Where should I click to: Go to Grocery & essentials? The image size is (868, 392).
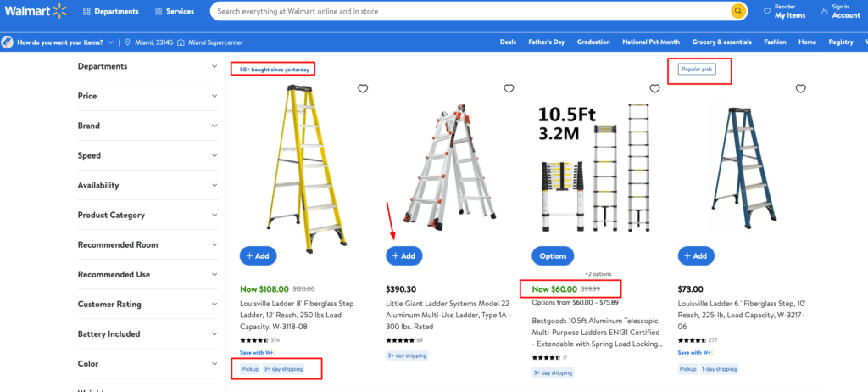[x=721, y=42]
